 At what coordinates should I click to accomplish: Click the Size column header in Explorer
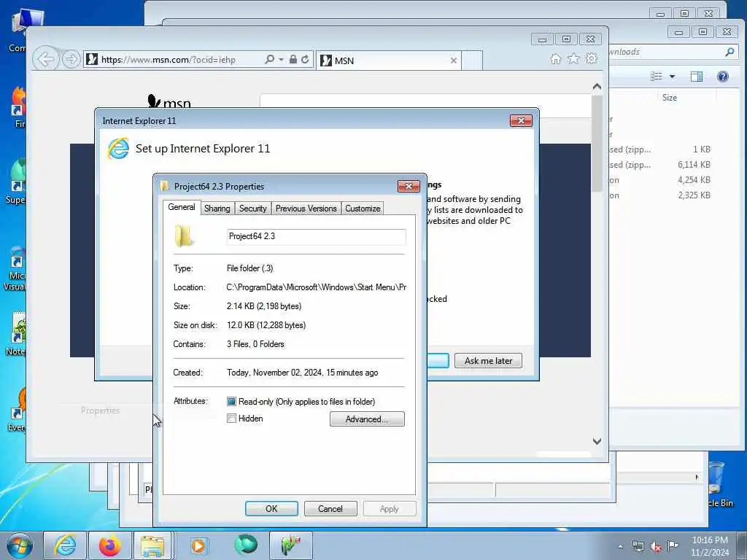click(670, 98)
